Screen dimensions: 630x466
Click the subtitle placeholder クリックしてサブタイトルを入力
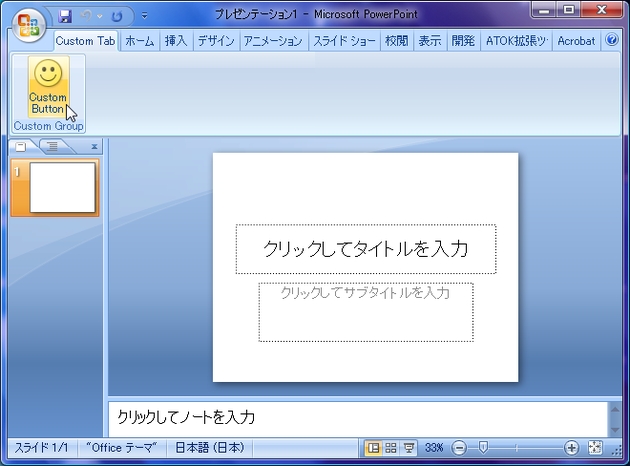pyautogui.click(x=366, y=312)
